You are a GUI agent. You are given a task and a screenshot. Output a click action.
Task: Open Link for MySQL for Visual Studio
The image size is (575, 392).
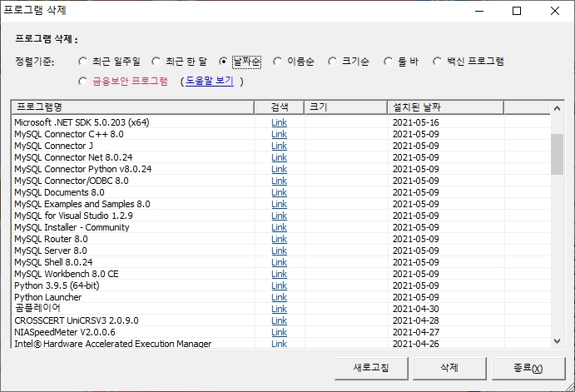click(x=279, y=216)
